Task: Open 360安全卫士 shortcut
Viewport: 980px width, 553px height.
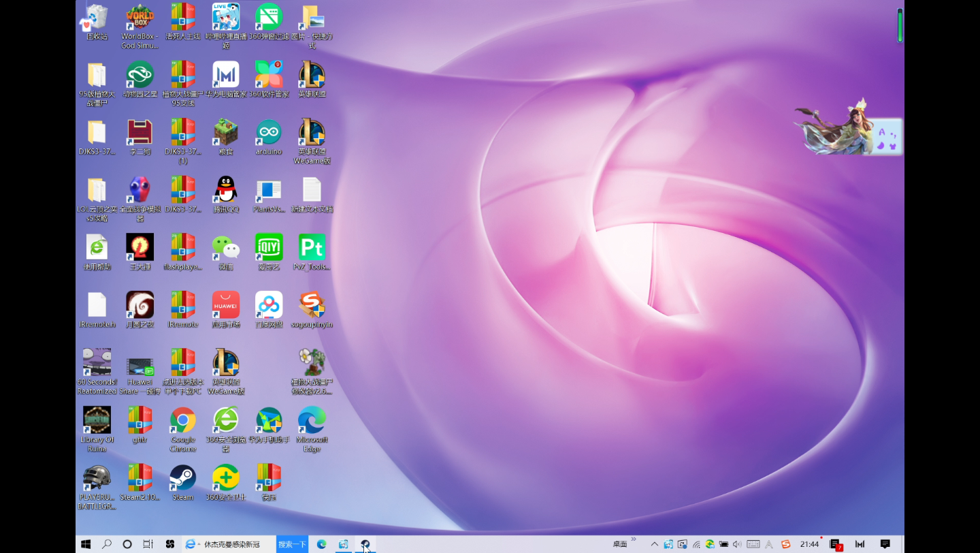Action: (x=226, y=483)
